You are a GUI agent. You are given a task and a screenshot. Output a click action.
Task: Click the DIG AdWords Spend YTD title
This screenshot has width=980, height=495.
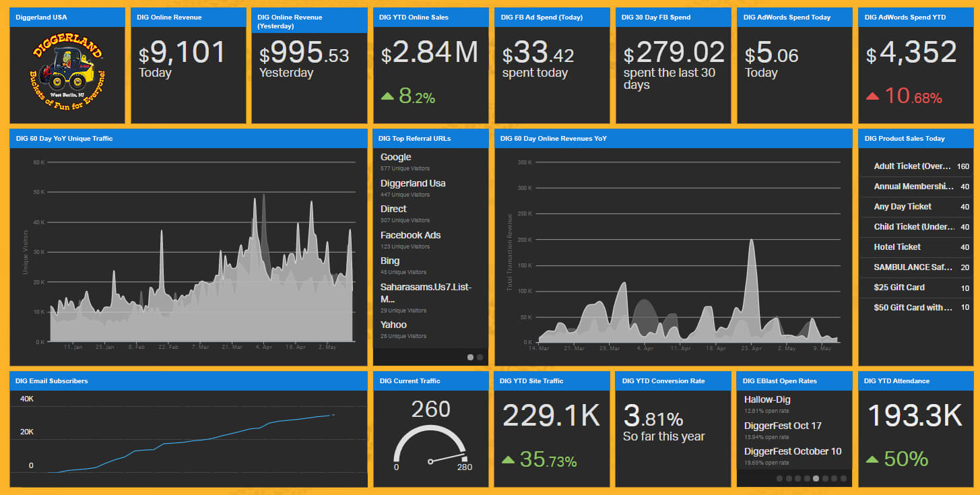tap(906, 18)
